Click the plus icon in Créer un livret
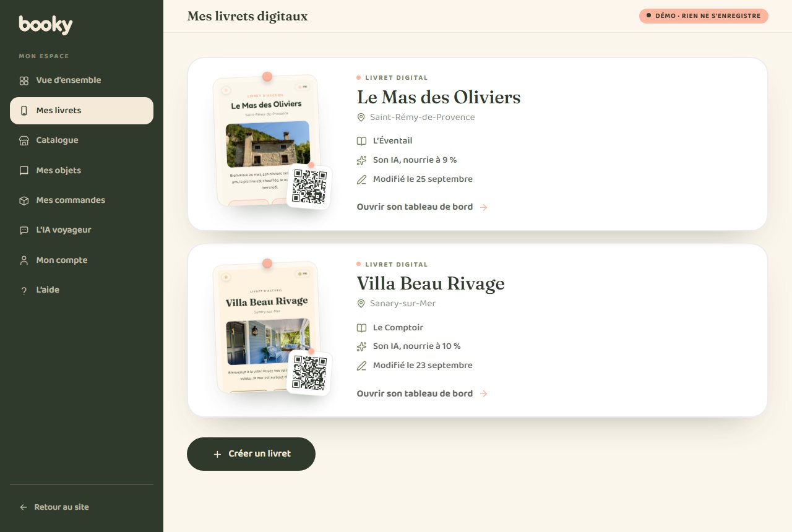The width and height of the screenshot is (792, 532). coord(217,454)
